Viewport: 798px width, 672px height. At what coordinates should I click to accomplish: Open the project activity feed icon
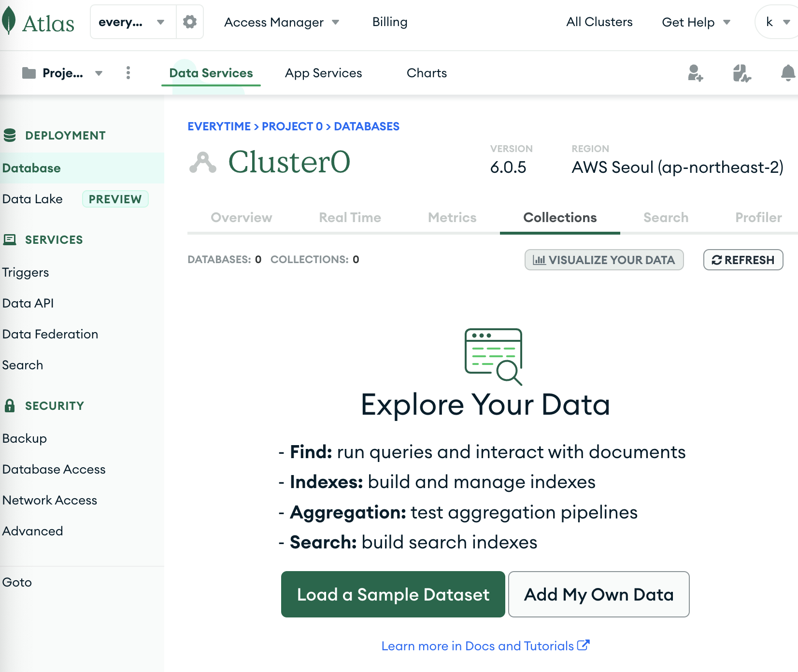pyautogui.click(x=741, y=73)
